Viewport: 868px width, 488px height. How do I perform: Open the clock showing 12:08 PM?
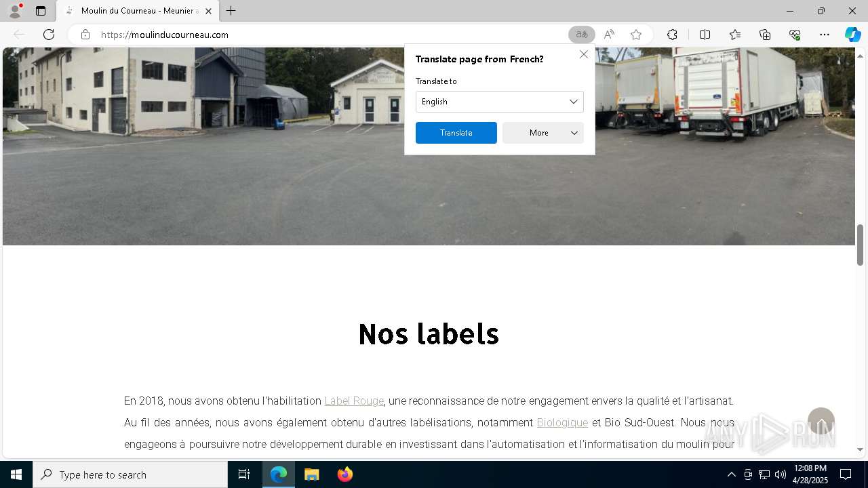pyautogui.click(x=810, y=474)
